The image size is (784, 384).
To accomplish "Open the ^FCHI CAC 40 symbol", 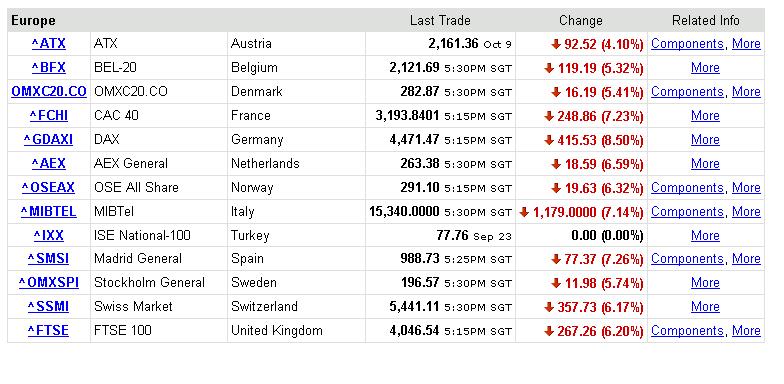I will (48, 116).
